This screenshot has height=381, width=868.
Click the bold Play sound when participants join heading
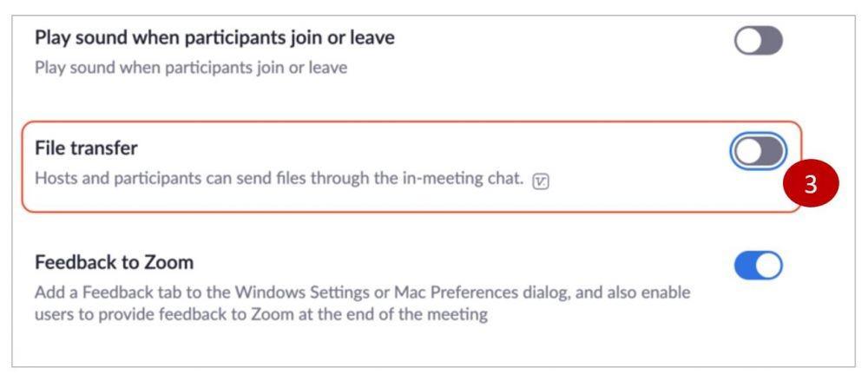(214, 37)
